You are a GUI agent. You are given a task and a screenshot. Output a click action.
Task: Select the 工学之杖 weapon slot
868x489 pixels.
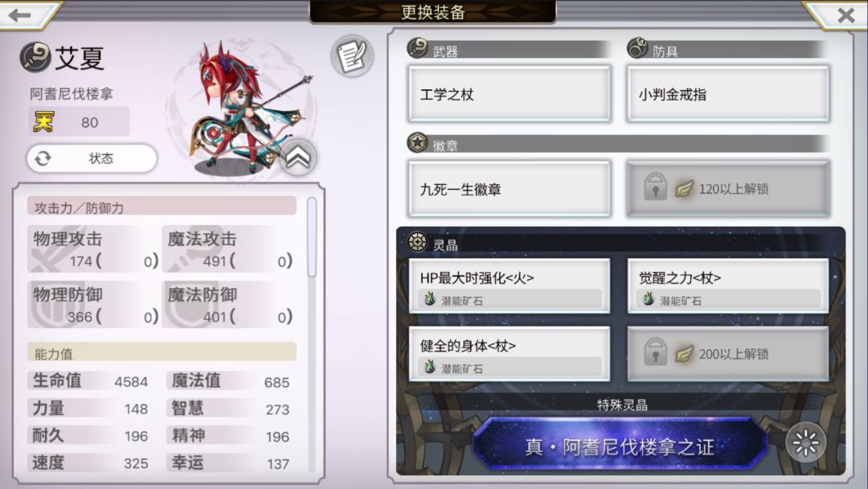pyautogui.click(x=510, y=93)
